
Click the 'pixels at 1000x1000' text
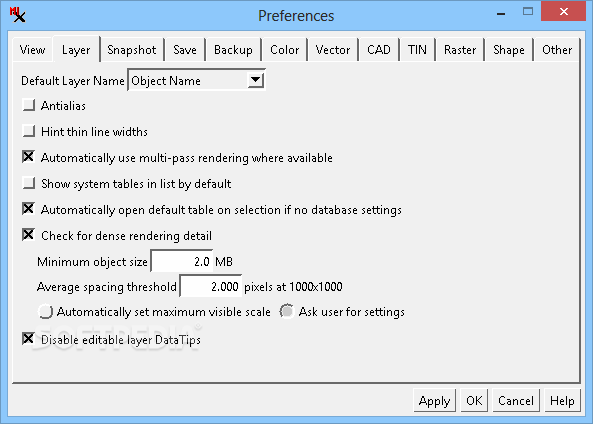coord(293,287)
